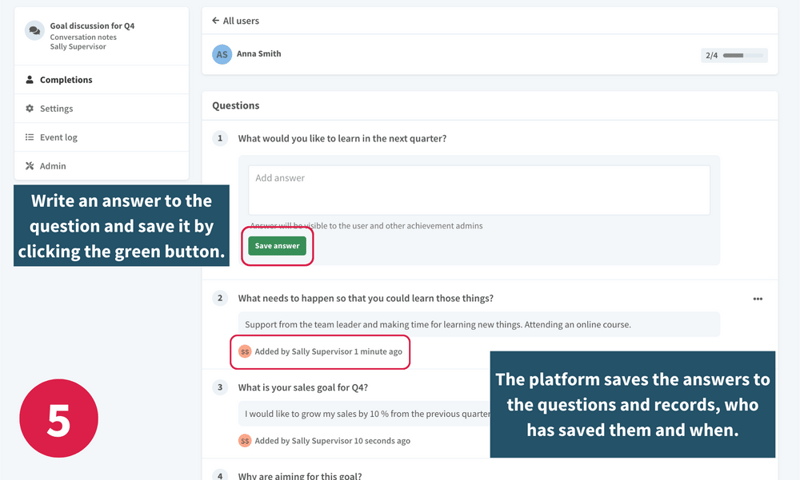Click the 'Conversation notes' subtitle
This screenshot has width=800, height=480.
coord(83,37)
